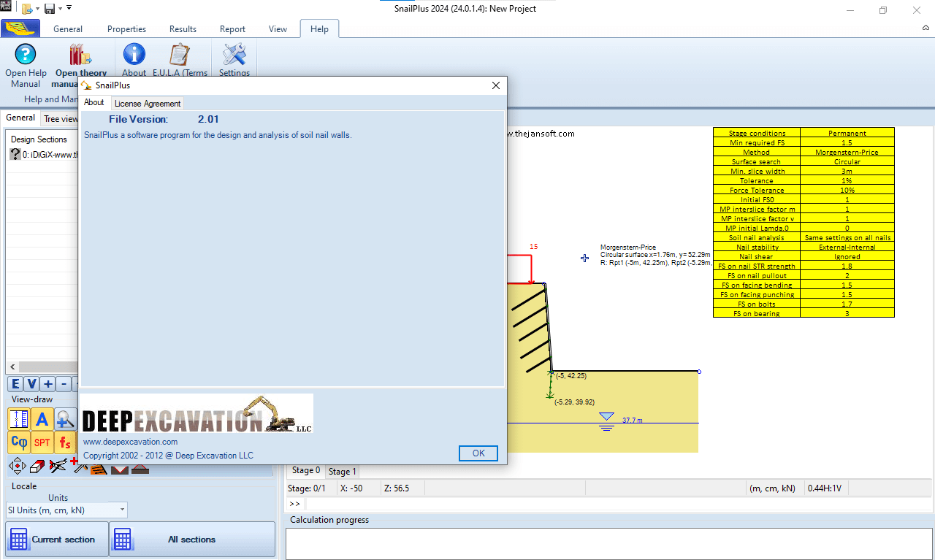The image size is (935, 560).
Task: Click the Min required FS value 1.5
Action: 847,142
